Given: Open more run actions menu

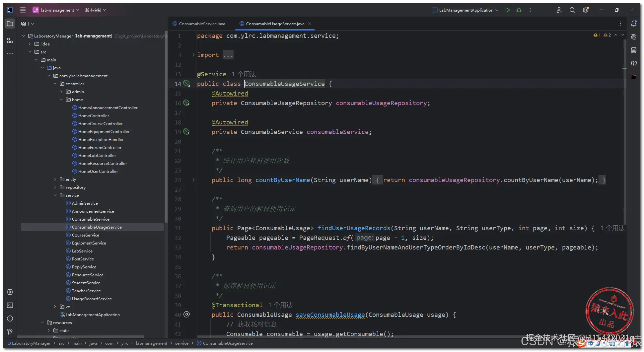Looking at the screenshot, I should (530, 10).
